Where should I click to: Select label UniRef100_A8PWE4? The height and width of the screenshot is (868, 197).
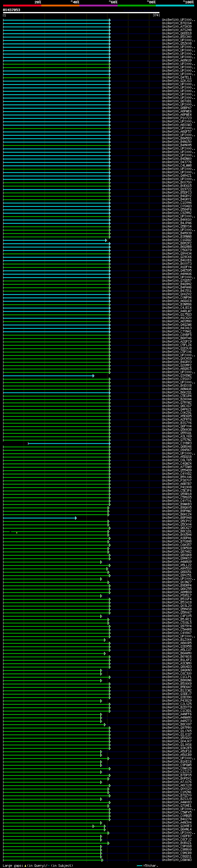(176, 115)
